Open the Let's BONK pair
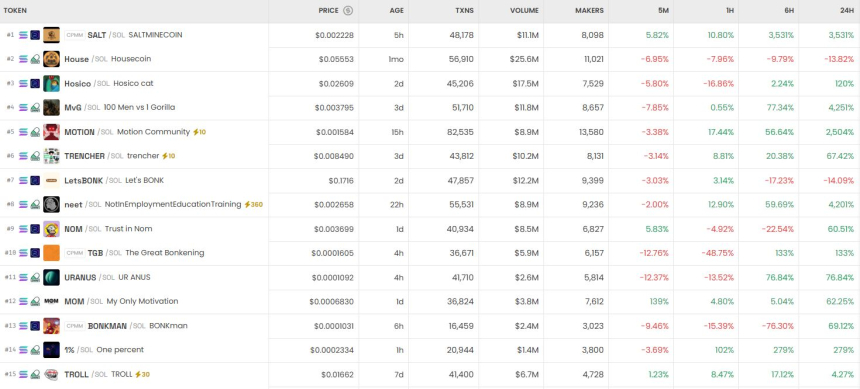The width and height of the screenshot is (860, 389). point(114,180)
